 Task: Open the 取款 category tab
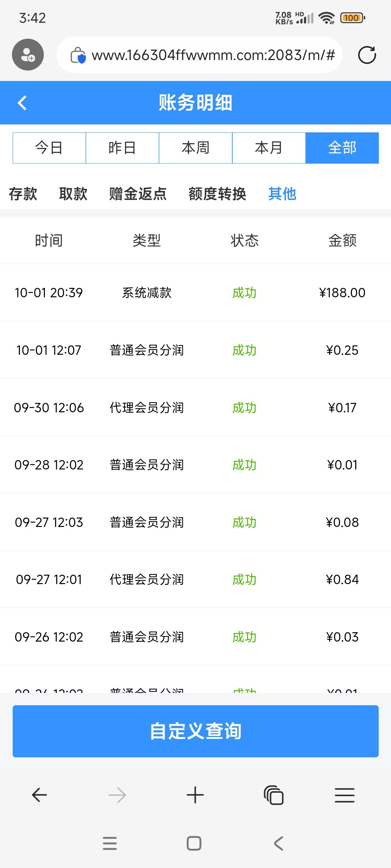click(x=73, y=194)
